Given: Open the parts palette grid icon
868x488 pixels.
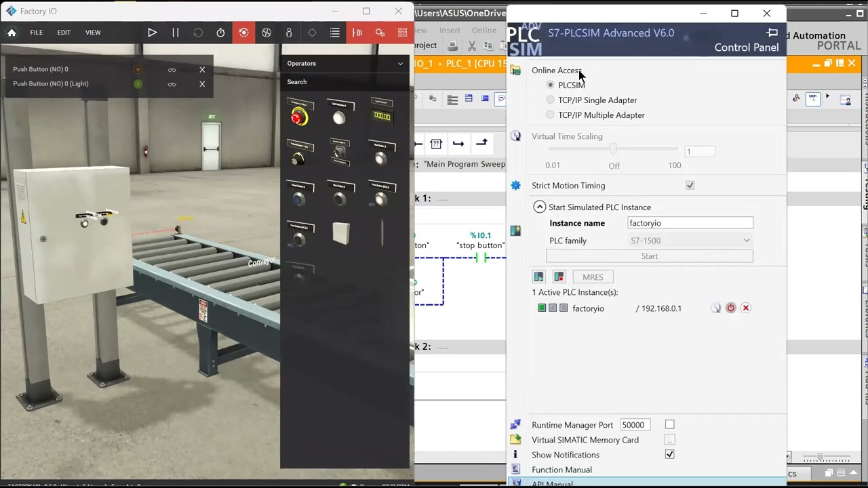Looking at the screenshot, I should (403, 33).
